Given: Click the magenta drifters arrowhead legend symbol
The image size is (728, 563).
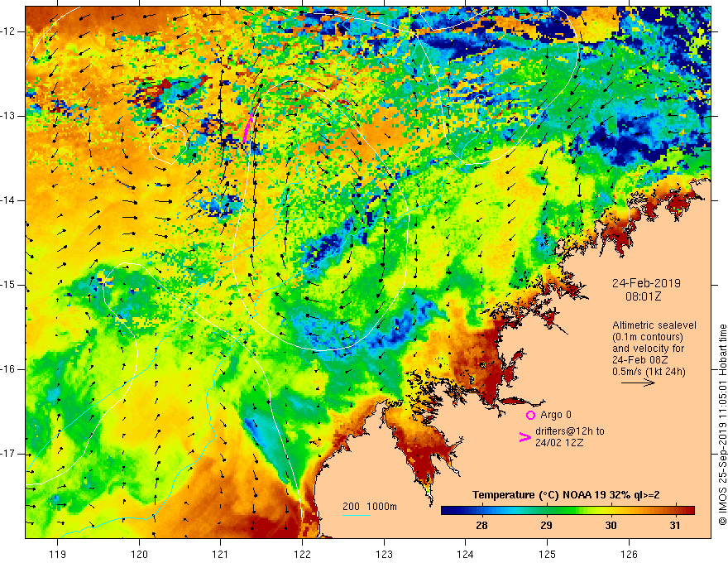Looking at the screenshot, I should [524, 436].
